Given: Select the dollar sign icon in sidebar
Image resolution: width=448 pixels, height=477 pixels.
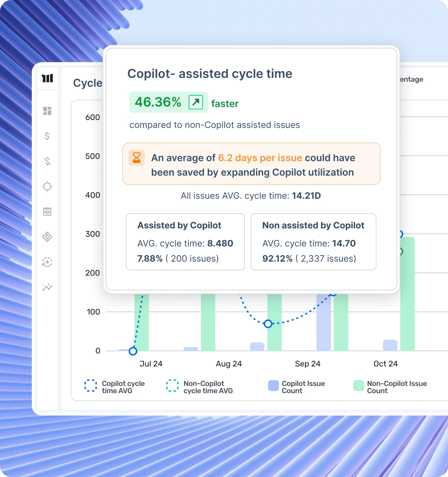Looking at the screenshot, I should 47,136.
